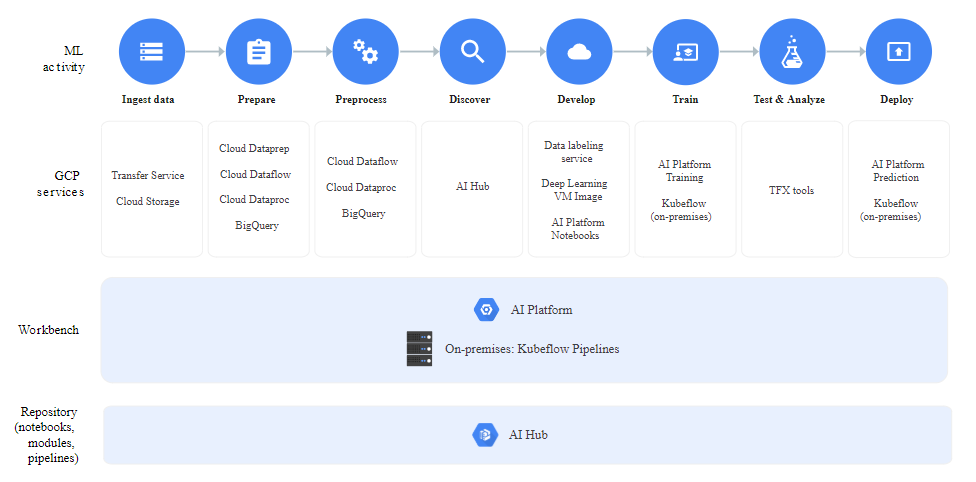Click the AI Hub repository hexagon icon
Image resolution: width=976 pixels, height=482 pixels.
tap(485, 435)
